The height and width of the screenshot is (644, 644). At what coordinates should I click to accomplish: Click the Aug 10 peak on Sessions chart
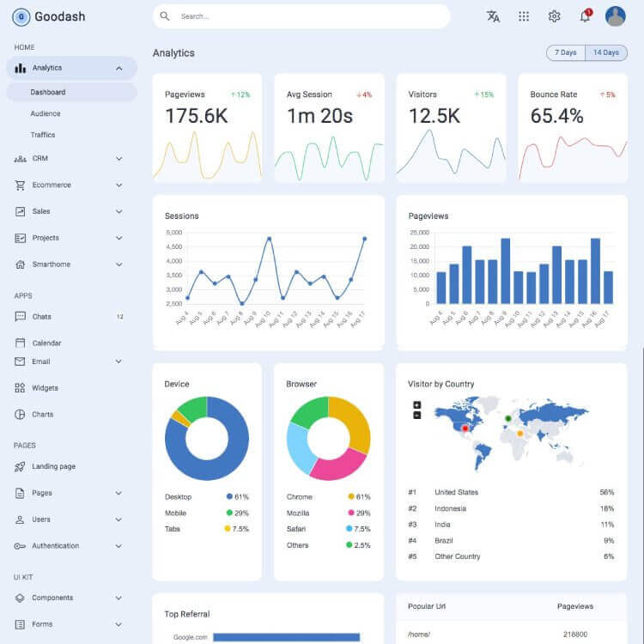pos(270,239)
